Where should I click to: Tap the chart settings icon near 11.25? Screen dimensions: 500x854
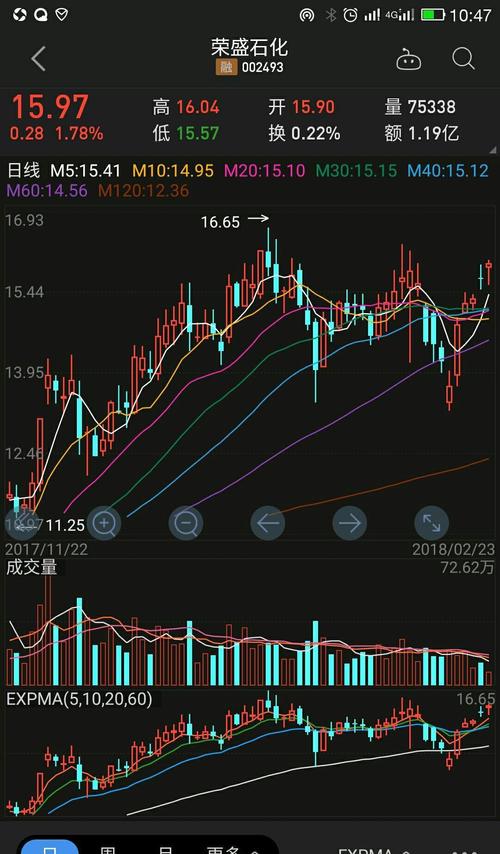tap(22, 523)
